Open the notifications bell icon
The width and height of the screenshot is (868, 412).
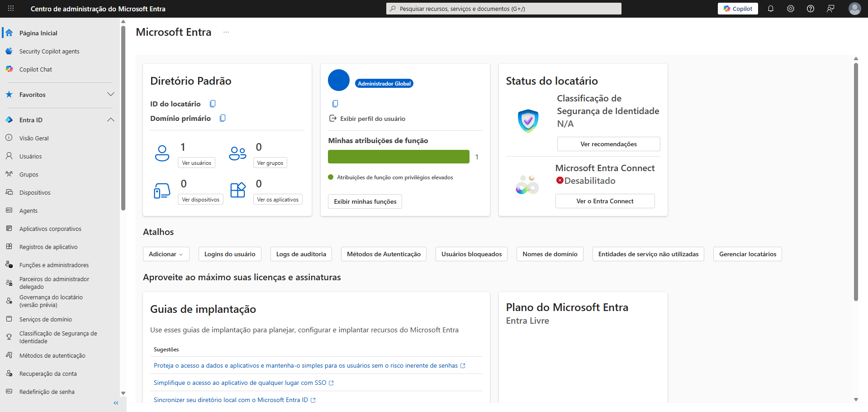771,9
